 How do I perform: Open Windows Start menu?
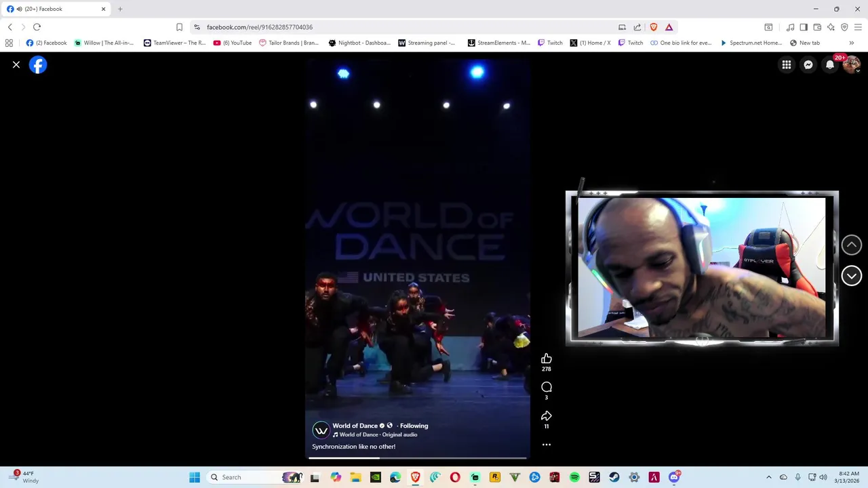pos(195,477)
